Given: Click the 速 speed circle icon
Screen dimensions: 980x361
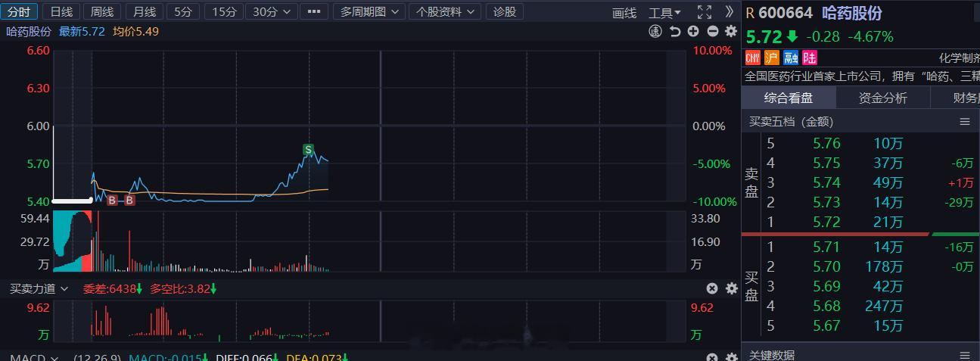Looking at the screenshot, I should (x=656, y=31).
